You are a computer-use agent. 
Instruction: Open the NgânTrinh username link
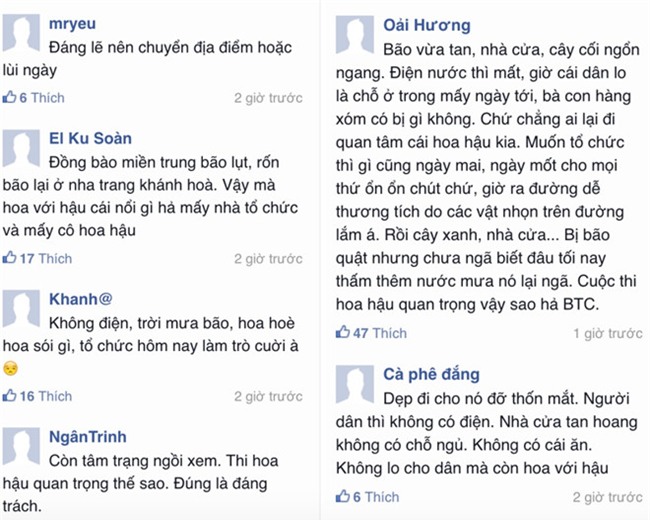pyautogui.click(x=88, y=436)
